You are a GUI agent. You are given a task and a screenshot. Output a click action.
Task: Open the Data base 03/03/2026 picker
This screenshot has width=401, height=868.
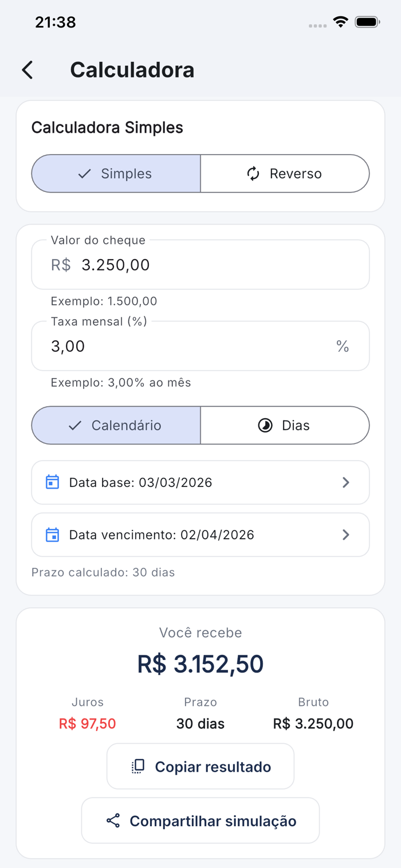[x=200, y=482]
